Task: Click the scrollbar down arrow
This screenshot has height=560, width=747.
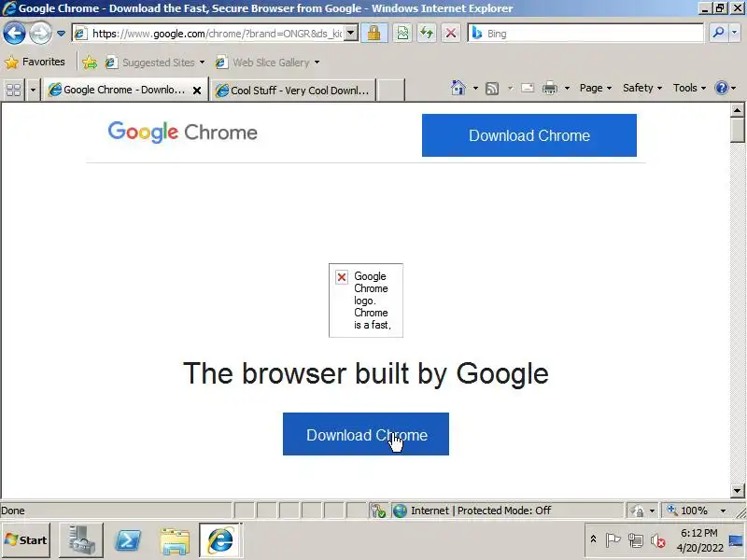Action: pyautogui.click(x=737, y=491)
